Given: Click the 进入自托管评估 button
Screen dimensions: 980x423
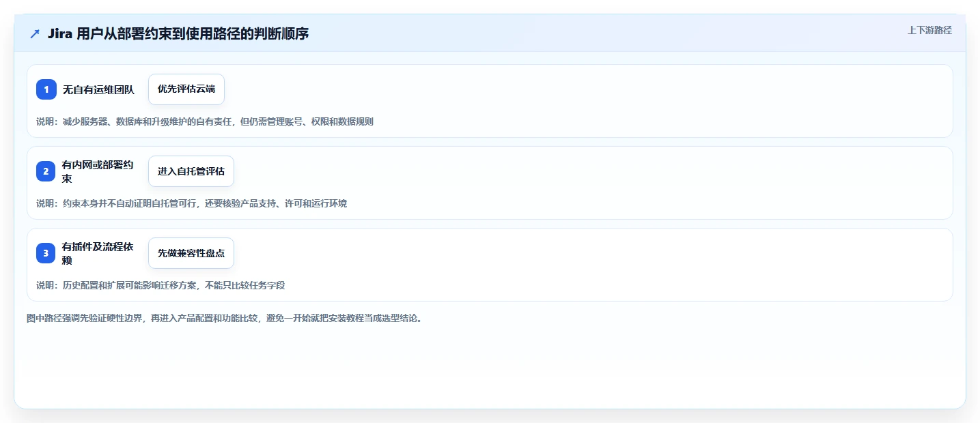Looking at the screenshot, I should pyautogui.click(x=191, y=171).
